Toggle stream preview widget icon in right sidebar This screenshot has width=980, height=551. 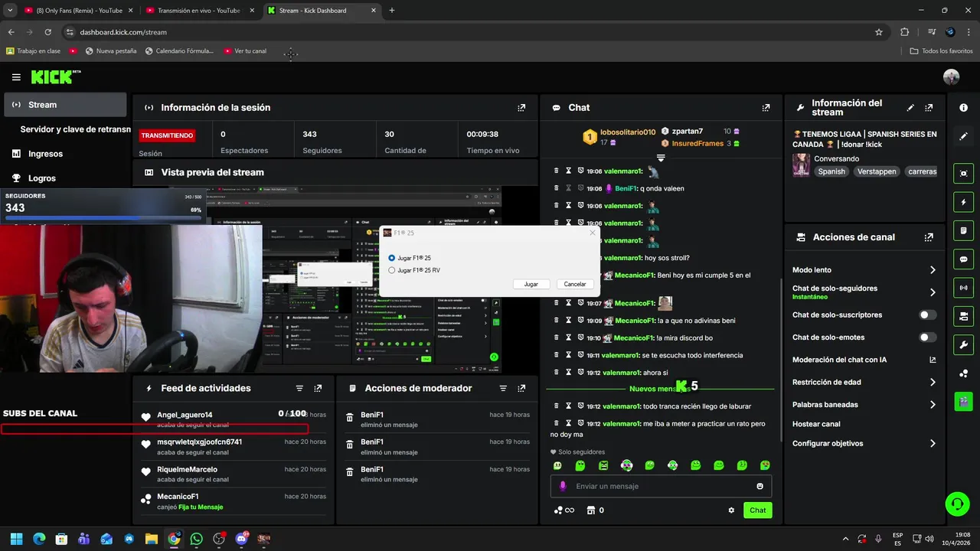963,174
